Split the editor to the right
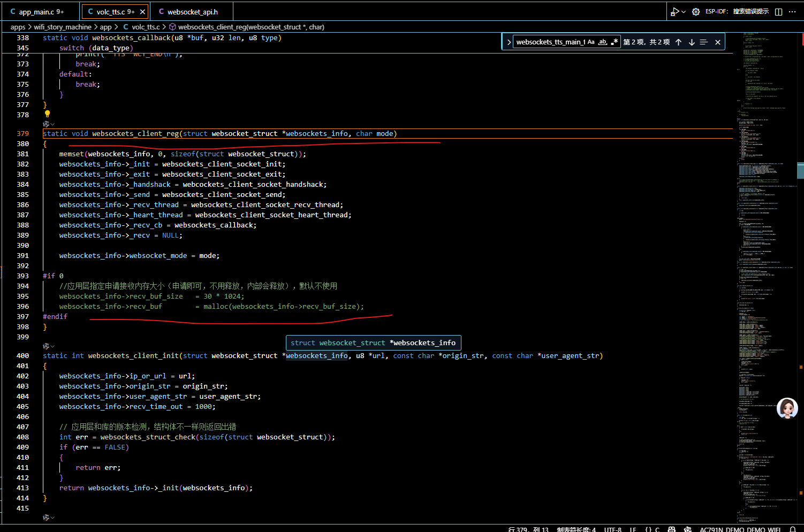The height and width of the screenshot is (532, 804). (x=779, y=12)
